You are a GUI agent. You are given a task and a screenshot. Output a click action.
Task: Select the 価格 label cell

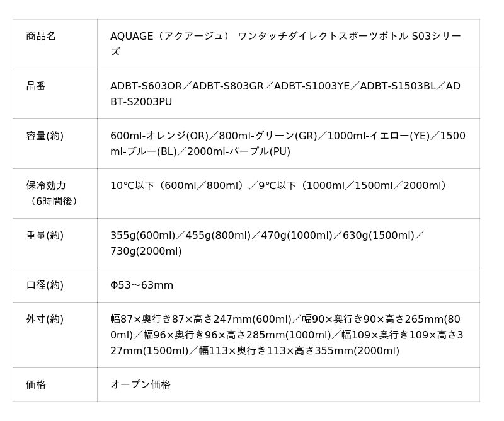point(55,385)
